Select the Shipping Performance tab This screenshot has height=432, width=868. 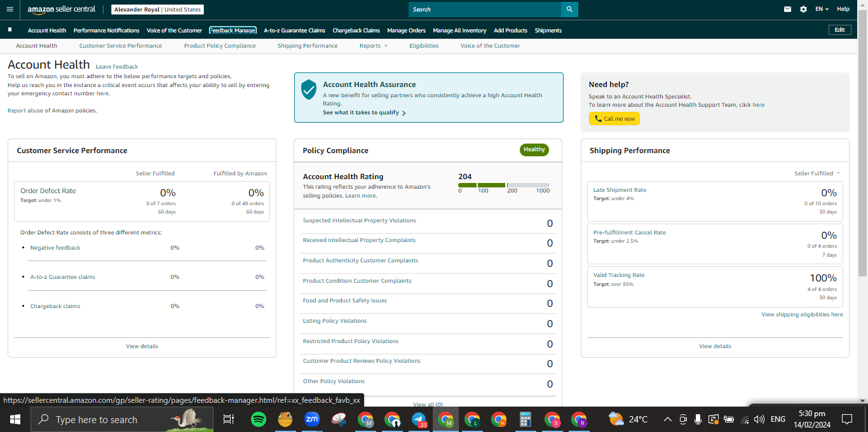click(308, 46)
